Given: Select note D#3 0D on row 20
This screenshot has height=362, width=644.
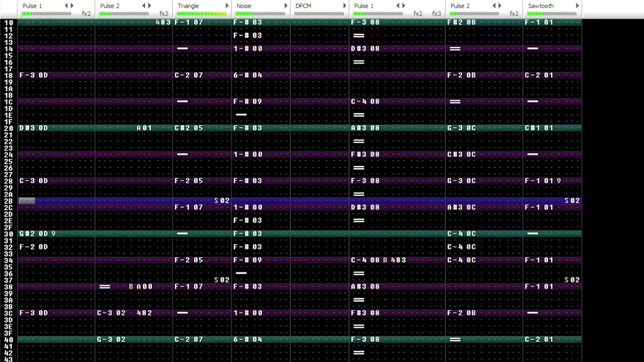Looking at the screenshot, I should click(34, 128).
